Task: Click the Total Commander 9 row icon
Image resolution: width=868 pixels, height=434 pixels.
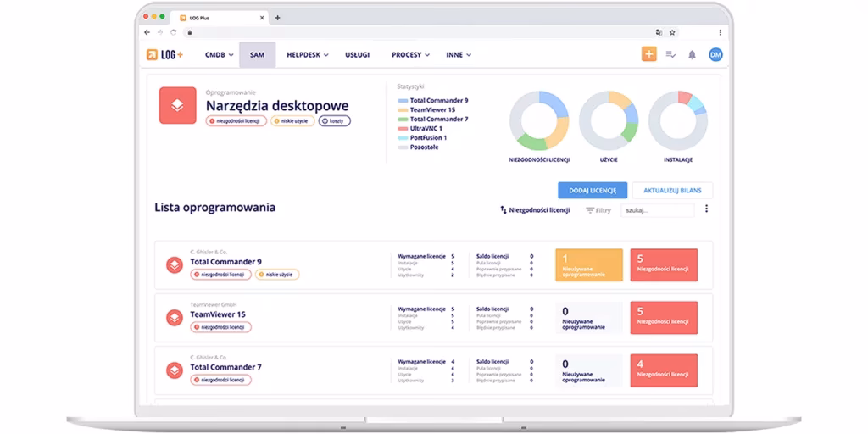Action: tap(175, 265)
